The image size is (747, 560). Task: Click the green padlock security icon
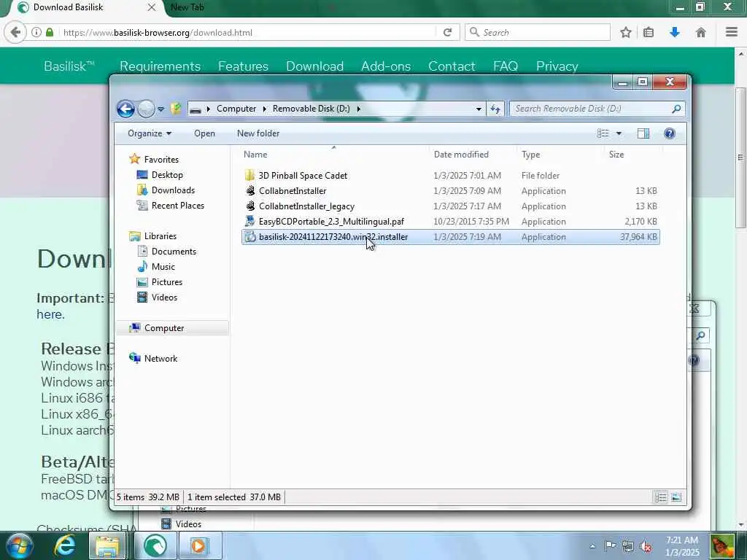pyautogui.click(x=50, y=32)
